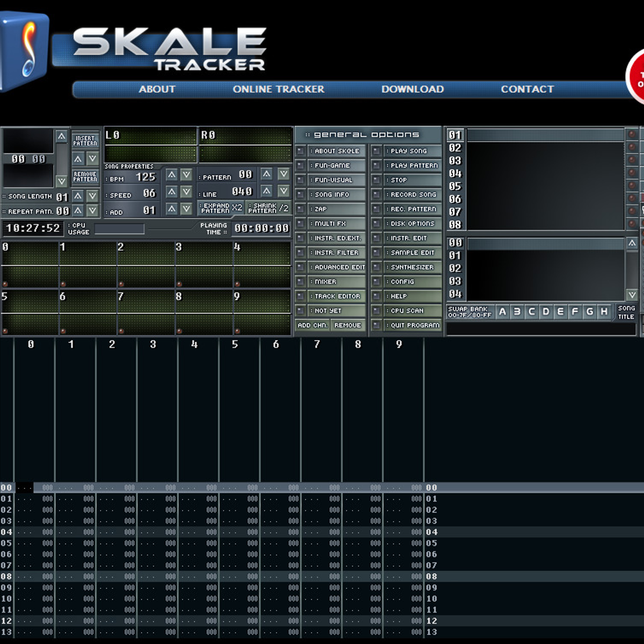Click the red LED in channel scope 4
This screenshot has width=644, height=644.
[237, 284]
